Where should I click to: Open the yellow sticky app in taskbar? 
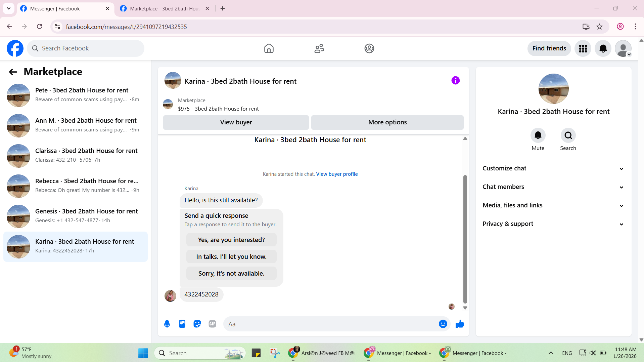256,353
